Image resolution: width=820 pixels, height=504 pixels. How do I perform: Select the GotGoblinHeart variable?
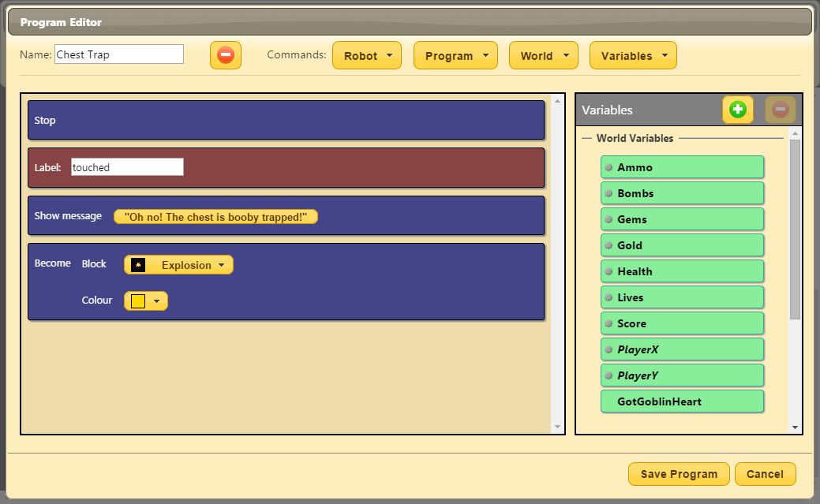(683, 401)
